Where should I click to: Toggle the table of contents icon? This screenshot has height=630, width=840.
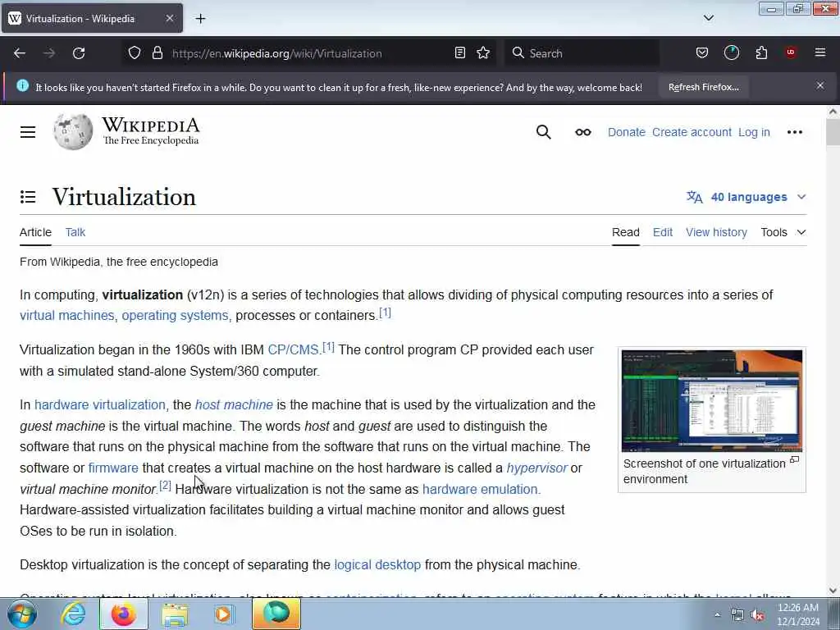click(28, 197)
